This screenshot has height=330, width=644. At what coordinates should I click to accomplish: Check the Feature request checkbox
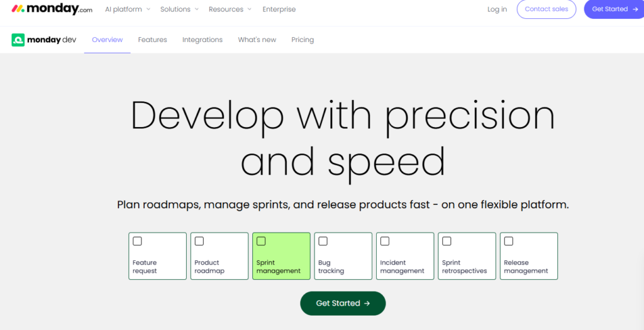coord(137,241)
